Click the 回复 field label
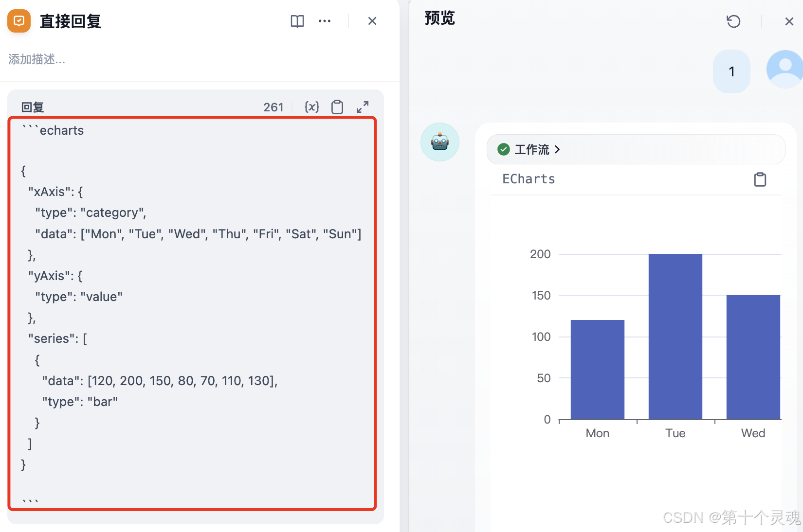This screenshot has height=532, width=803. pos(33,107)
